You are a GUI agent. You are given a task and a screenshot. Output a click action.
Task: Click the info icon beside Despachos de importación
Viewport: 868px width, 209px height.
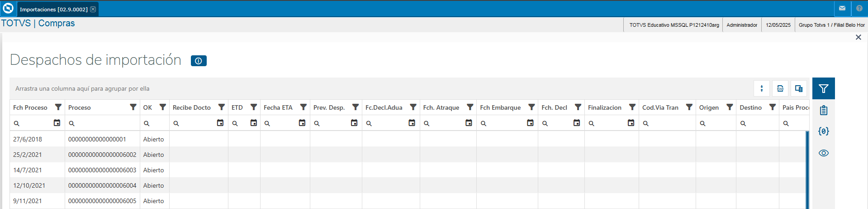coord(199,61)
